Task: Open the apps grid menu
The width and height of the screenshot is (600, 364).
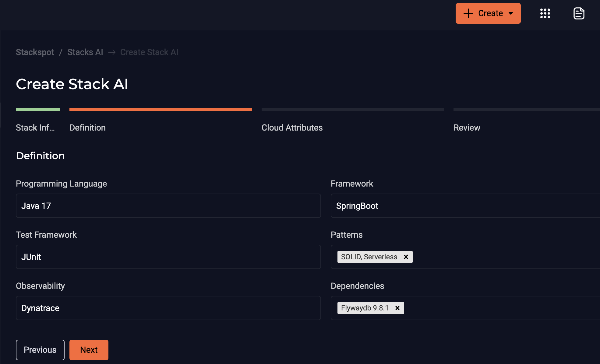Action: [545, 13]
